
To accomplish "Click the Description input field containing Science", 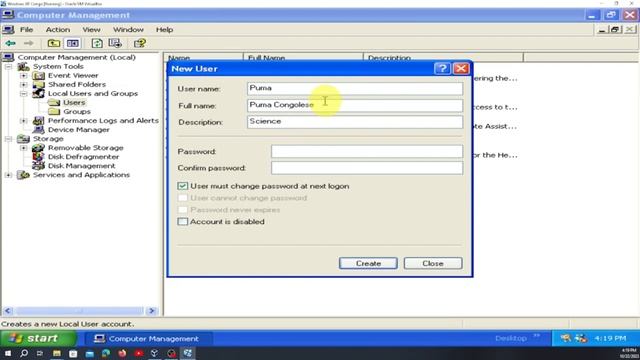I will pos(355,122).
